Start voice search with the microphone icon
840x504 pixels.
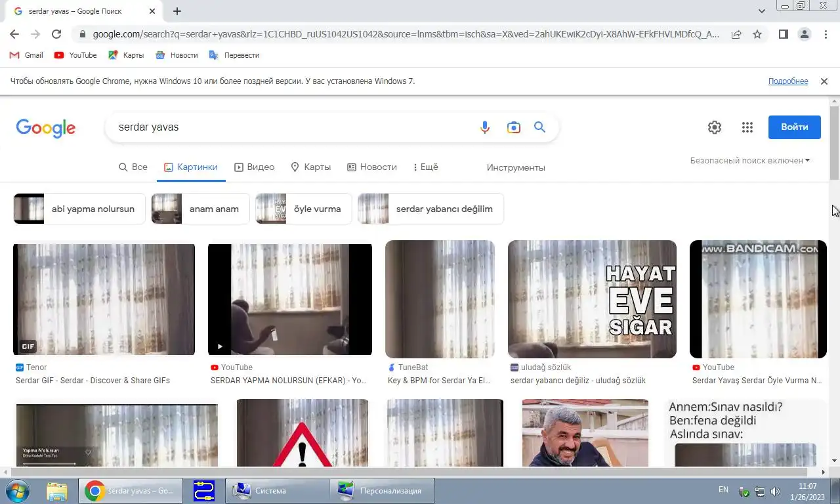tap(485, 127)
